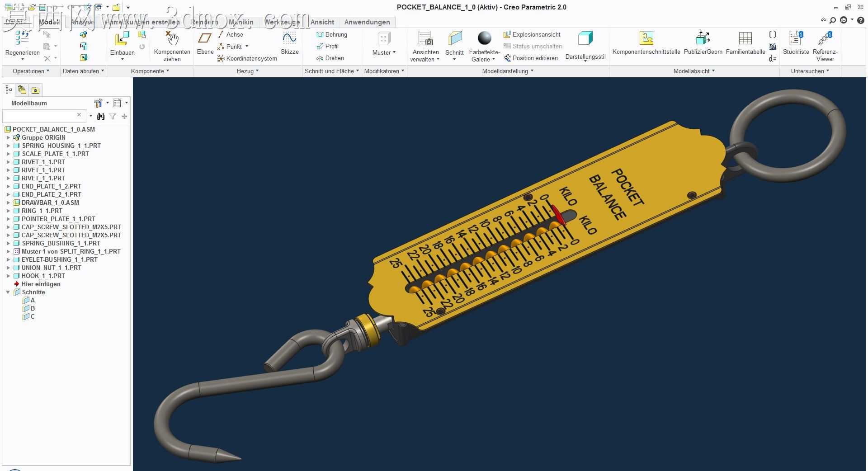868x471 pixels.
Task: Create a datum plane with Ebene
Action: pyautogui.click(x=205, y=38)
